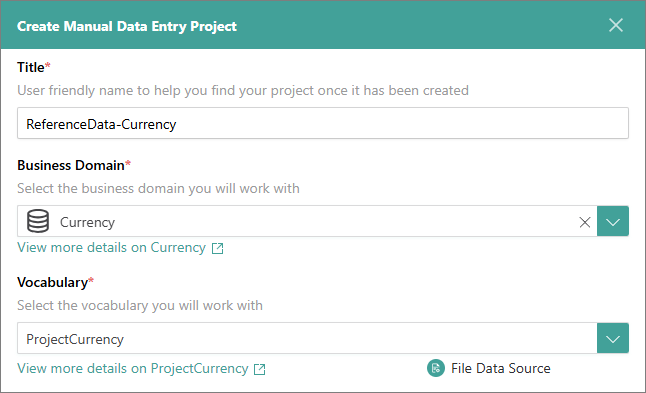
Task: Close the Create Manual Data Entry Project dialog
Action: (616, 25)
